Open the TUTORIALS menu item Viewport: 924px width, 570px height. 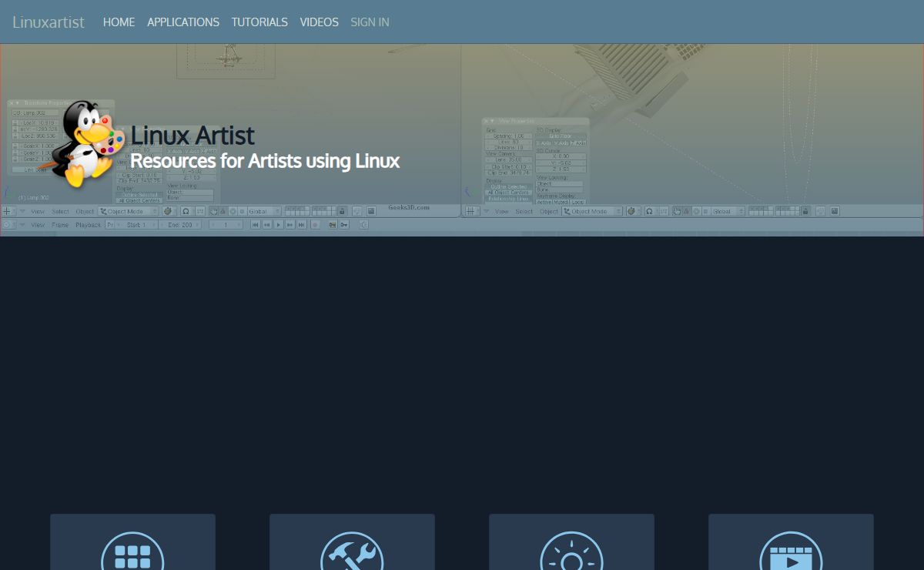(259, 22)
